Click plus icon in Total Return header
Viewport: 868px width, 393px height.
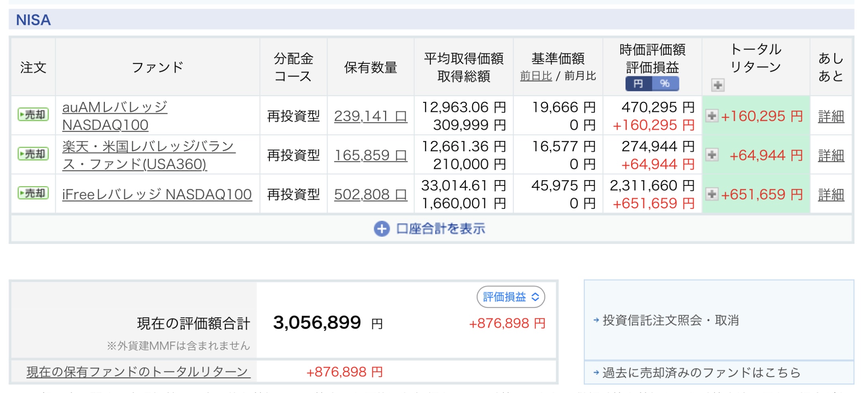(718, 85)
